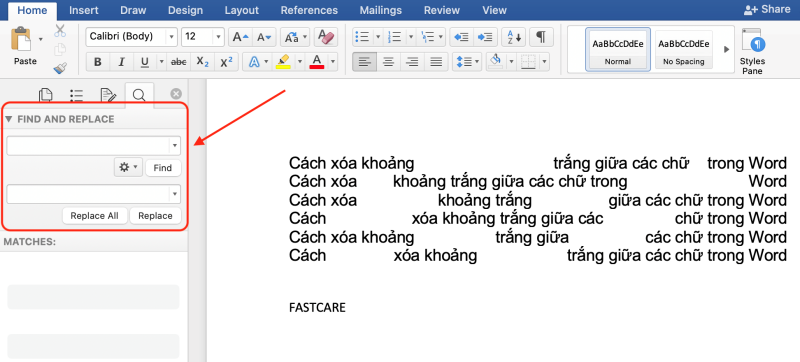Apply yellow text highlight color
This screenshot has height=362, width=800.
283,62
